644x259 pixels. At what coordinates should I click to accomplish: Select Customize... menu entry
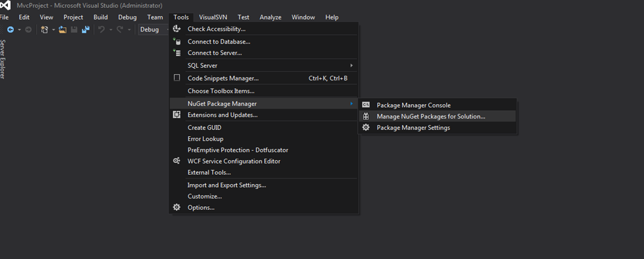(264, 196)
